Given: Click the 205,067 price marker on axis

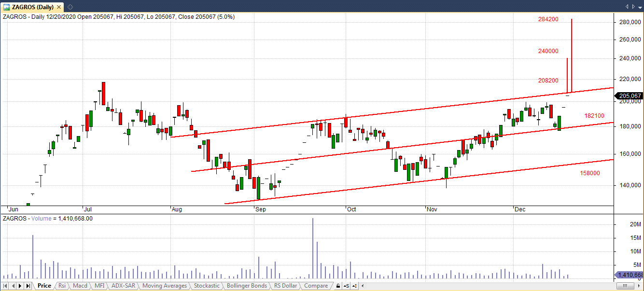Looking at the screenshot, I should coord(629,96).
